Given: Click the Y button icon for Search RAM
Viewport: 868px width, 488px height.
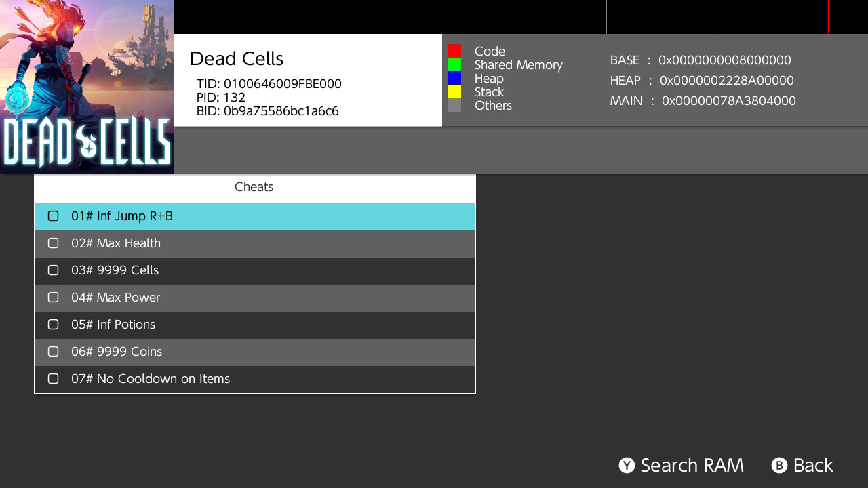Looking at the screenshot, I should [627, 466].
